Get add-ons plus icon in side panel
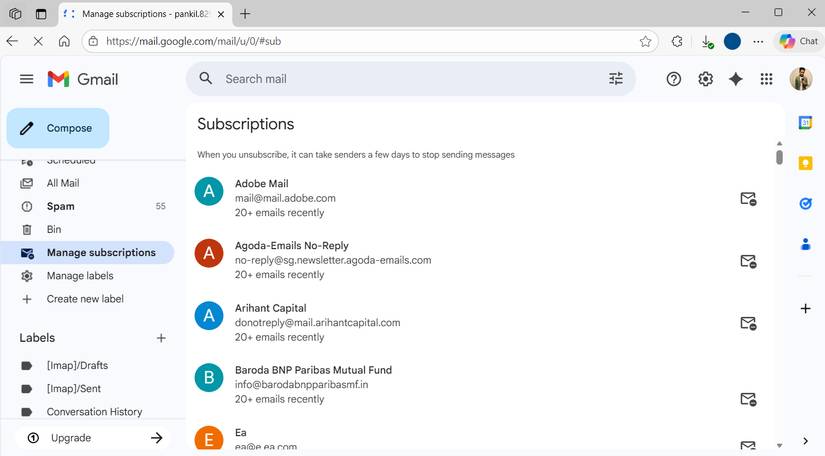The height and width of the screenshot is (456, 825). coord(805,309)
